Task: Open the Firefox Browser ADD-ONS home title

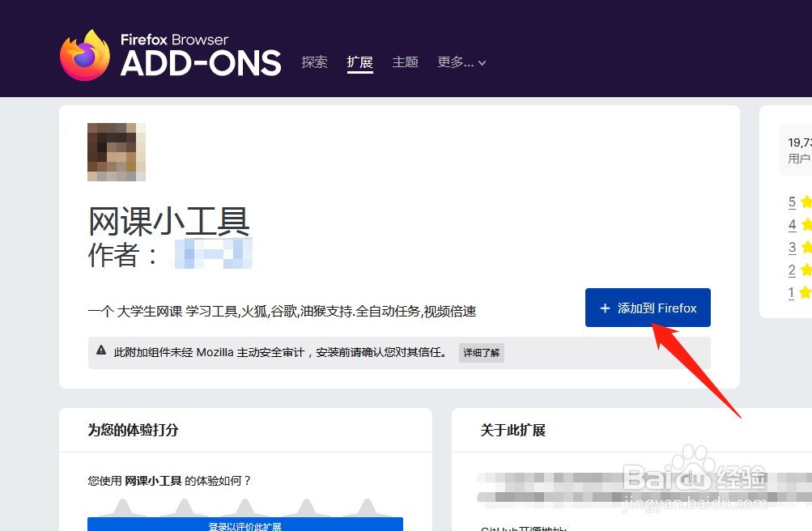Action: coord(201,55)
